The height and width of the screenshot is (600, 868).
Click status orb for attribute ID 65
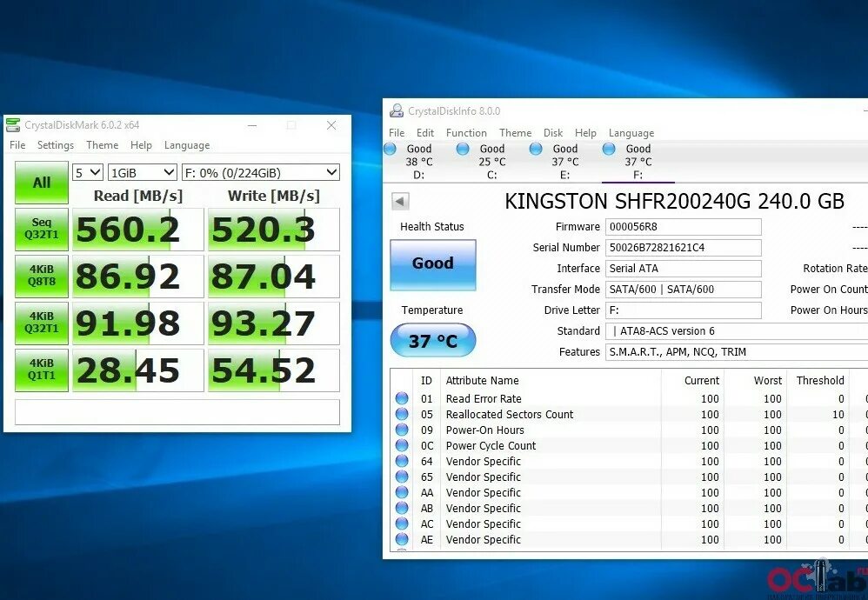pos(402,477)
